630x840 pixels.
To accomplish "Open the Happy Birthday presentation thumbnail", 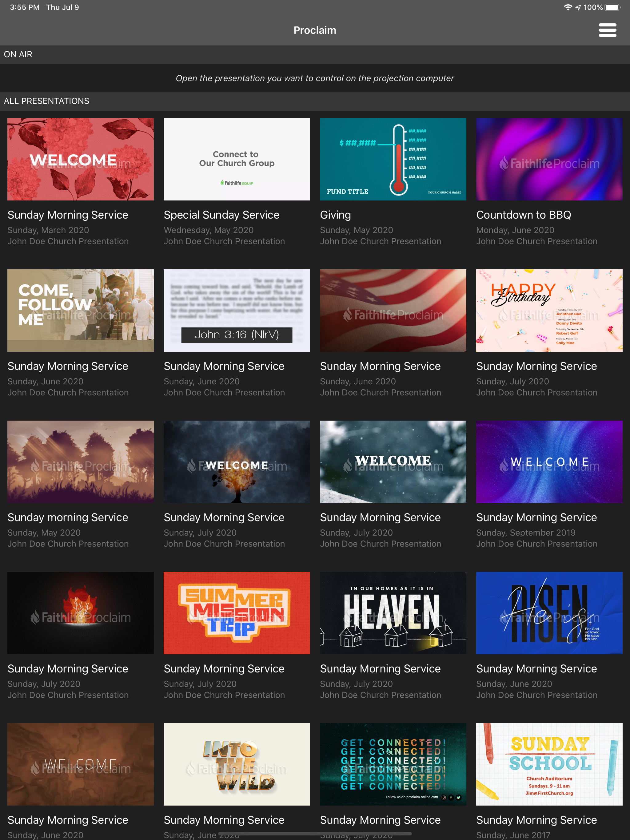I will pos(549,310).
